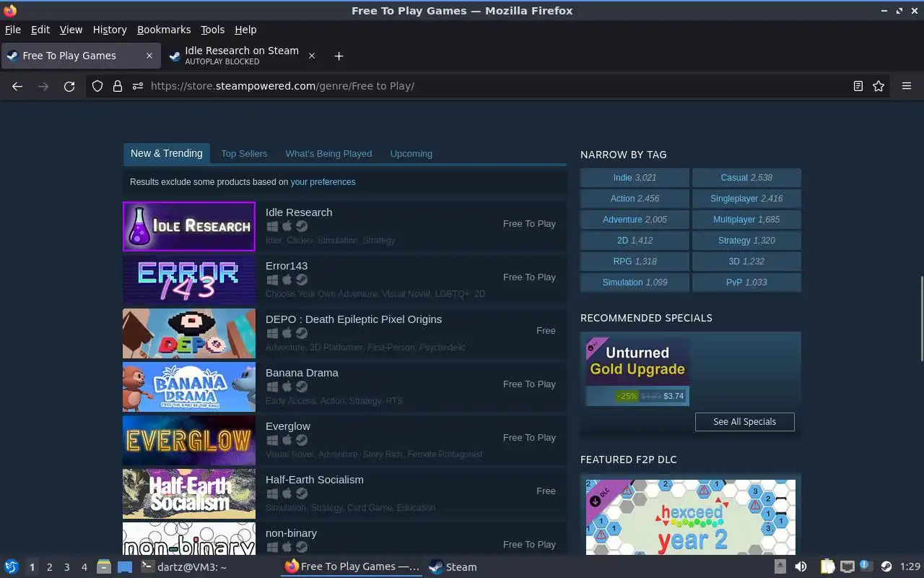
Task: Click the browser Back arrow button
Action: point(17,86)
